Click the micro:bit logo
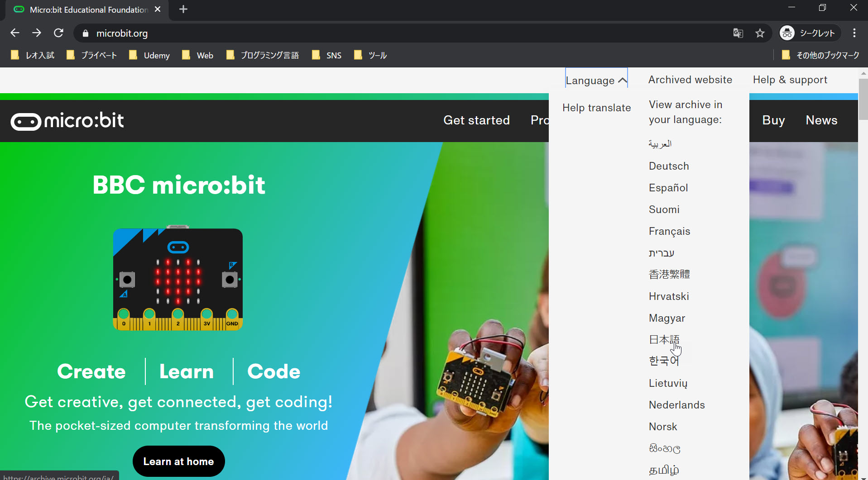Image resolution: width=868 pixels, height=480 pixels. pos(67,121)
